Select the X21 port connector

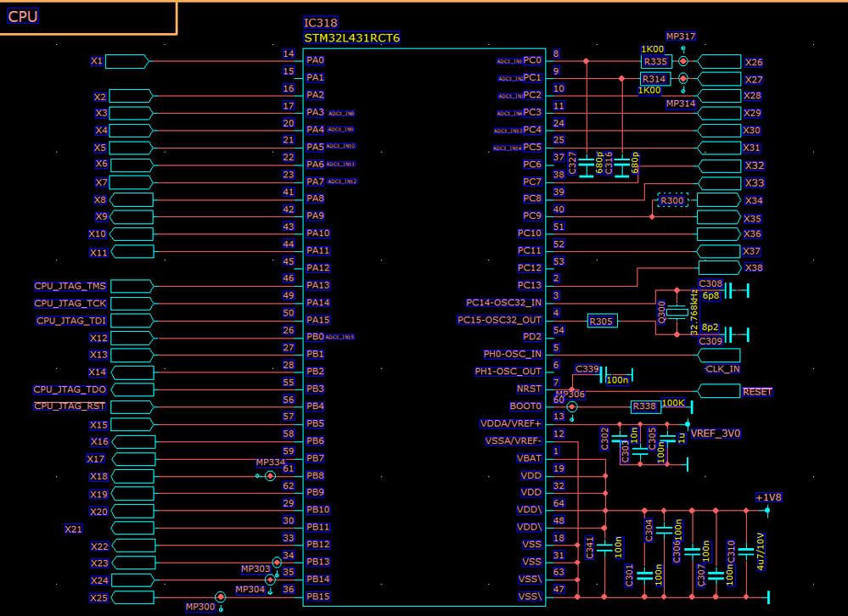click(x=132, y=529)
